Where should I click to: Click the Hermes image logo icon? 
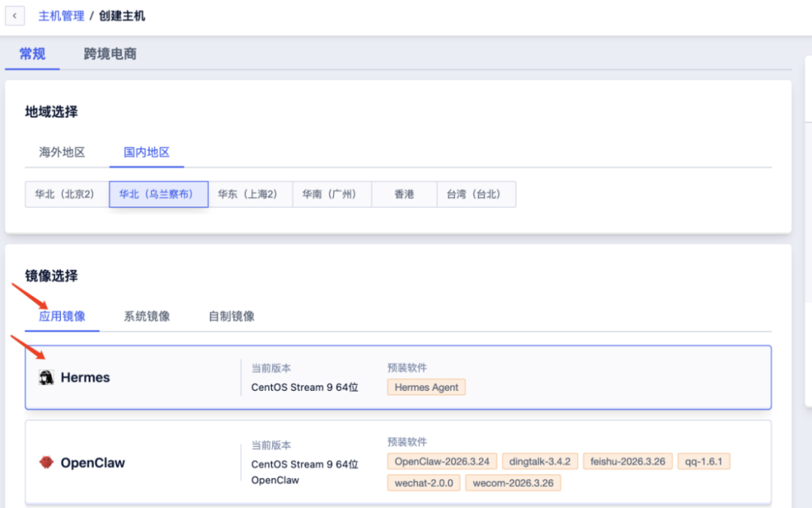[46, 377]
